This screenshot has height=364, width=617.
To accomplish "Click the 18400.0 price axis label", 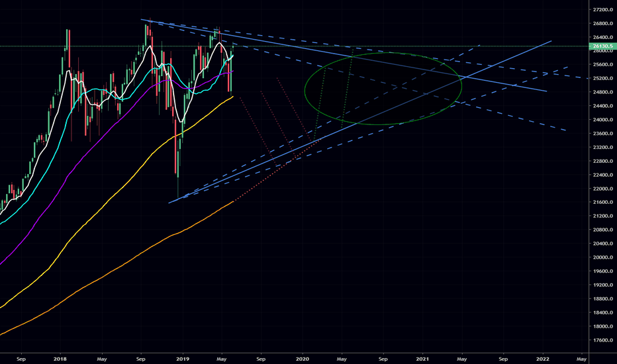I will pyautogui.click(x=603, y=312).
